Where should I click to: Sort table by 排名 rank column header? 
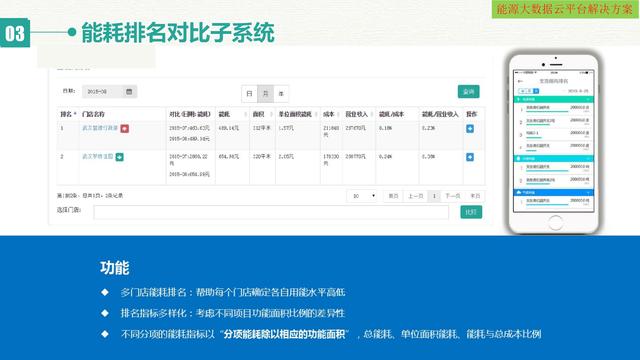click(x=69, y=114)
